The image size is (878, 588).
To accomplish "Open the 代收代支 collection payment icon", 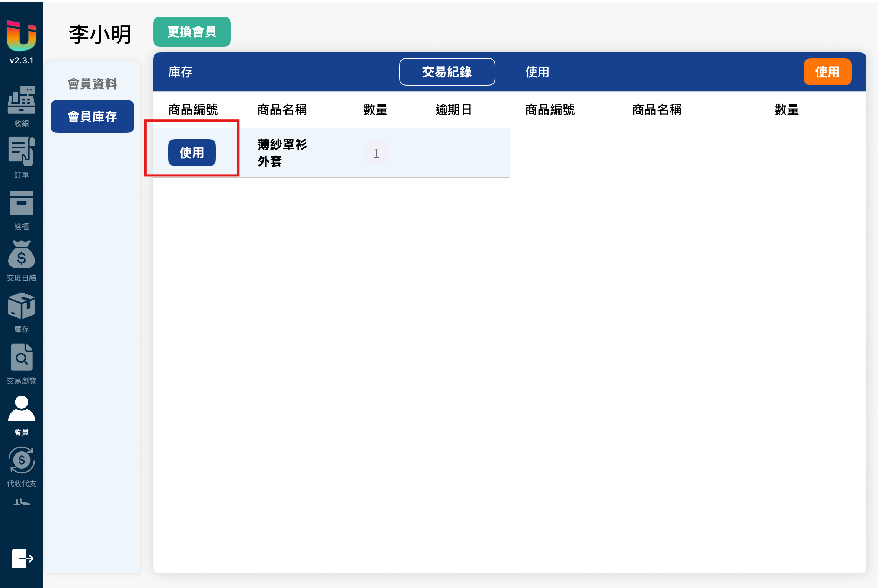I will click(x=21, y=460).
